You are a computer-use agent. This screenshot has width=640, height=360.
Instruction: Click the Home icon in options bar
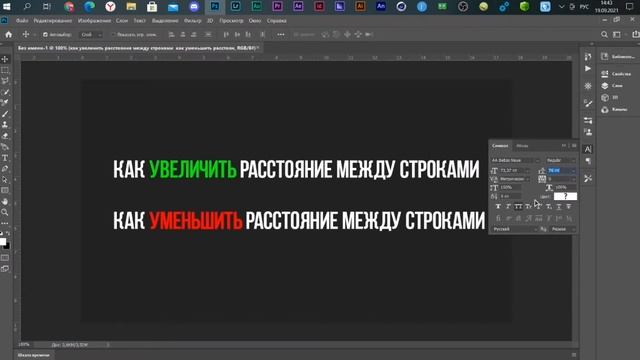tap(9, 35)
